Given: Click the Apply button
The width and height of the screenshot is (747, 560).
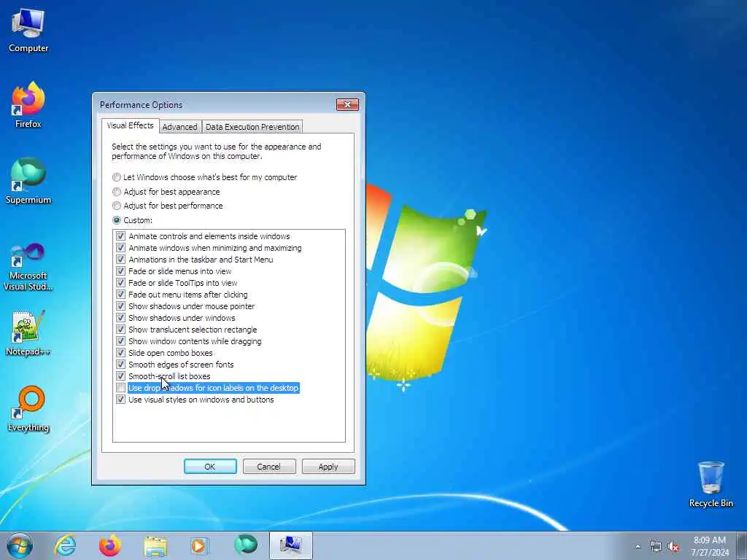Looking at the screenshot, I should 328,467.
